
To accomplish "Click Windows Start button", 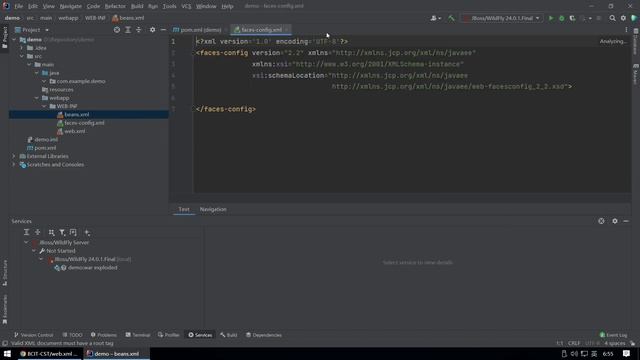I will tap(7, 354).
